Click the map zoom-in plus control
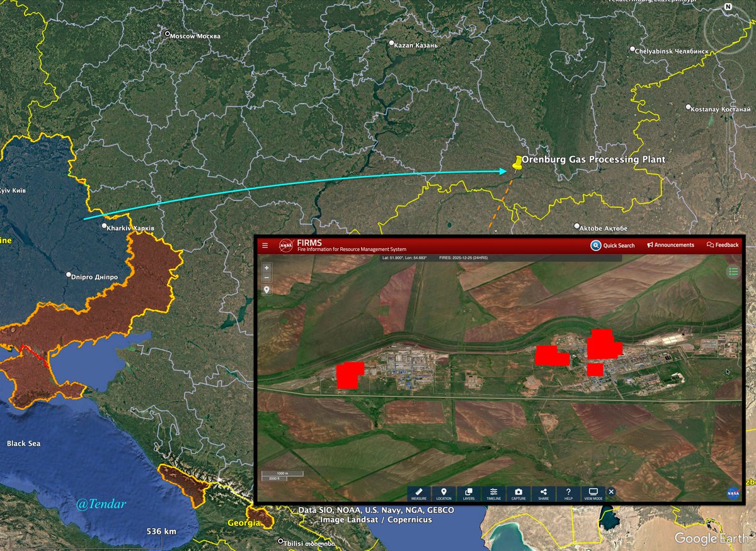Image resolution: width=756 pixels, height=551 pixels. (266, 267)
